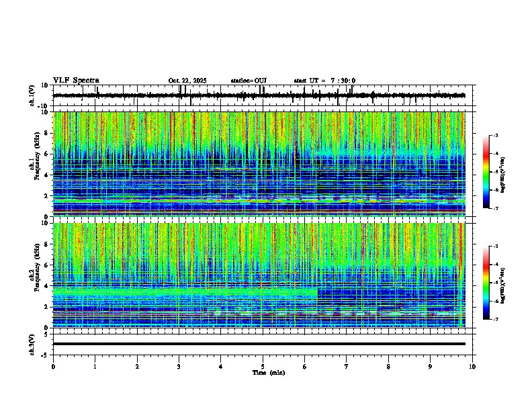
Task: Click the "1" tick label on Time axis
Action: point(95,367)
